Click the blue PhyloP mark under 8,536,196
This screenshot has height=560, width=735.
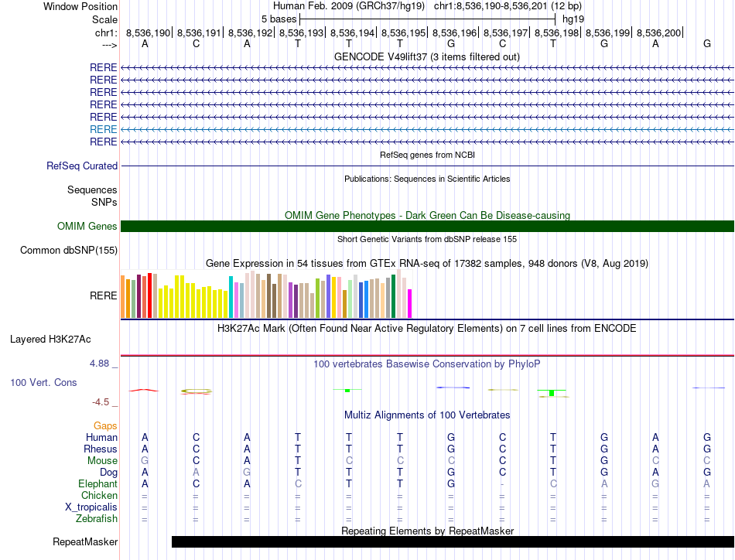tap(453, 388)
